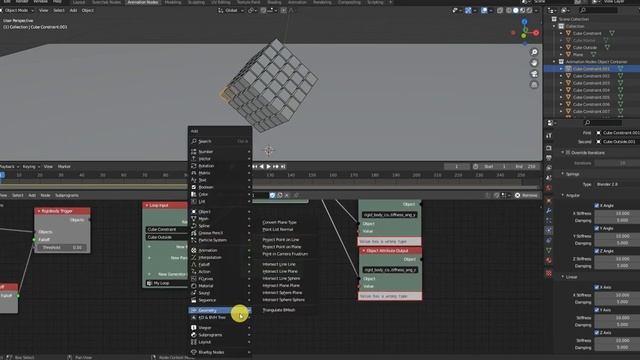Click the viewport zoom magnifier icon
The image size is (640, 360).
pyautogui.click(x=534, y=52)
